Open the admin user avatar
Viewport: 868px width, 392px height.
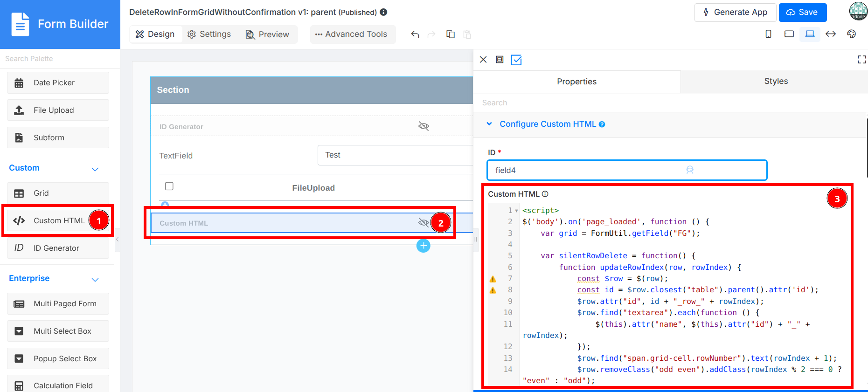click(858, 11)
